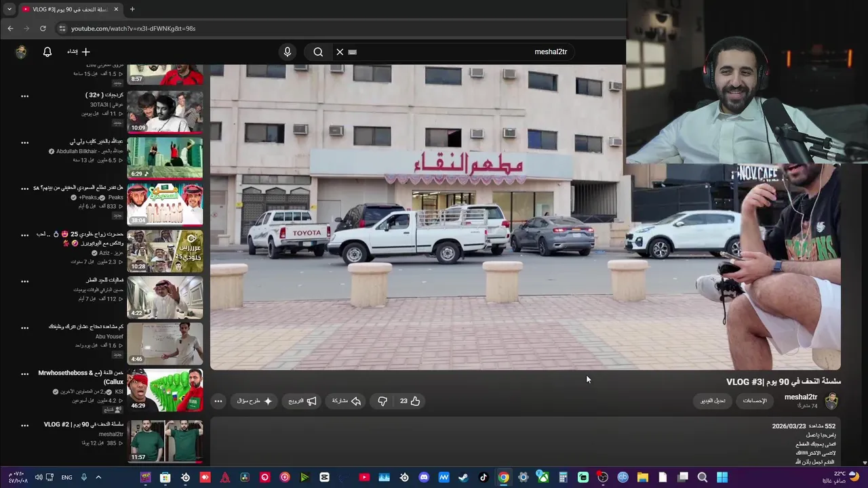Image resolution: width=868 pixels, height=488 pixels.
Task: Open the Xbox app in taskbar
Action: (543, 477)
